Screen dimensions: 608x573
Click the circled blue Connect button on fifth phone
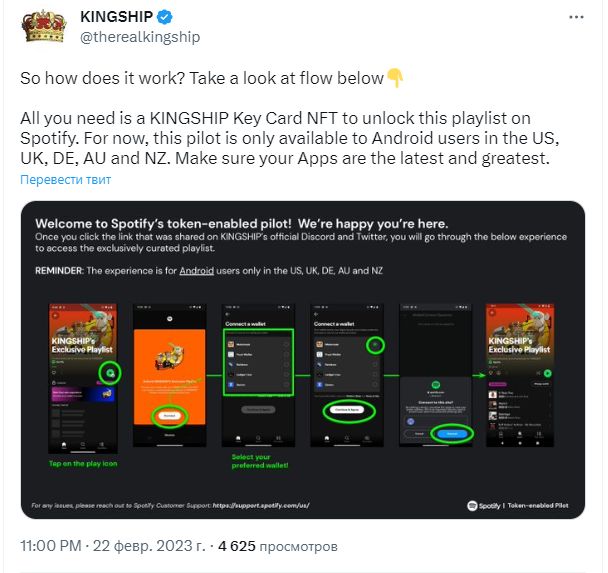(x=452, y=433)
